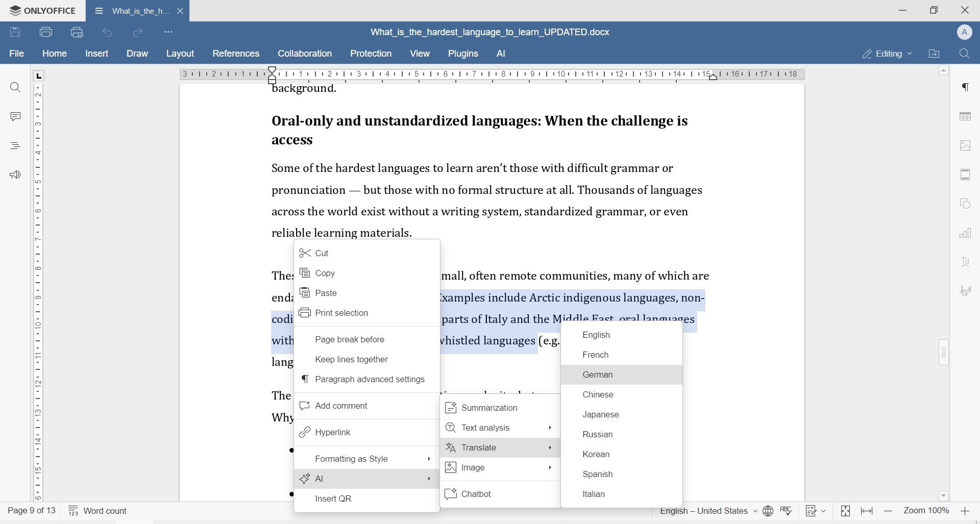Image resolution: width=980 pixels, height=524 pixels.
Task: Expand the Image submenu in AI menu
Action: coord(500,467)
